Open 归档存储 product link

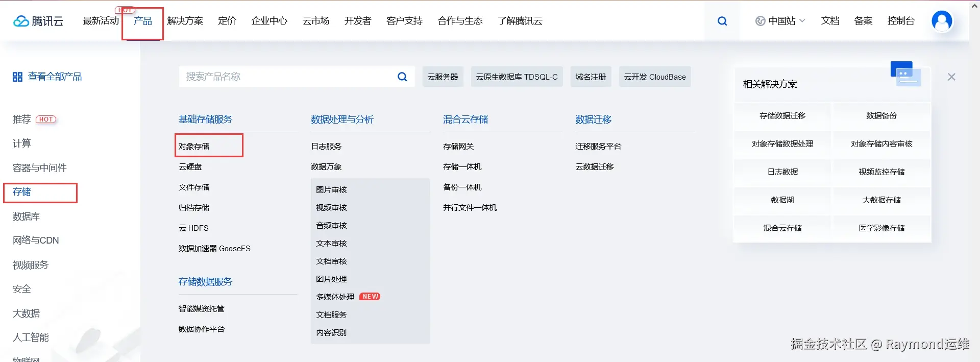click(x=194, y=208)
